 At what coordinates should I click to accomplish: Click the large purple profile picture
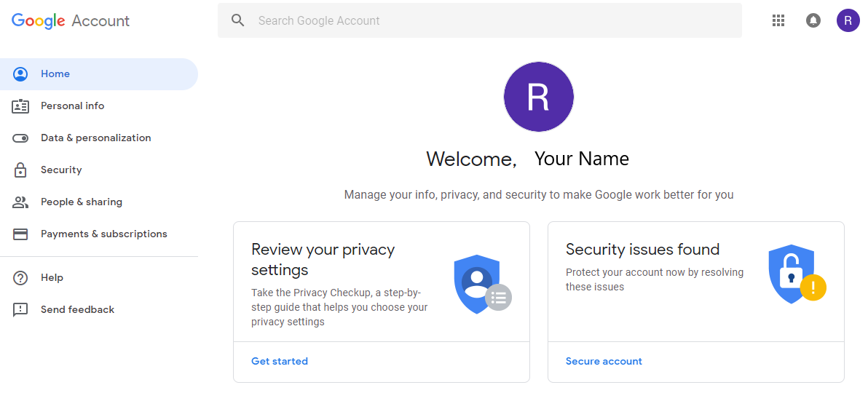539,97
